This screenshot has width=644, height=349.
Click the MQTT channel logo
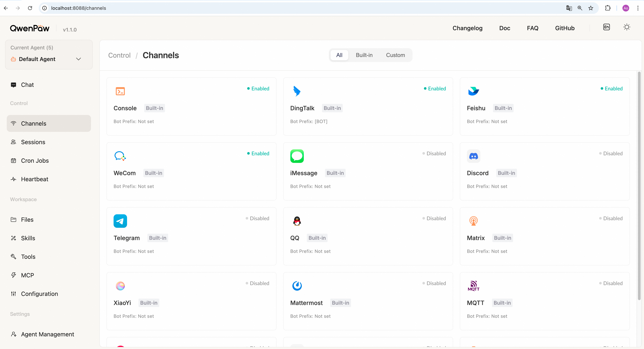click(x=473, y=286)
